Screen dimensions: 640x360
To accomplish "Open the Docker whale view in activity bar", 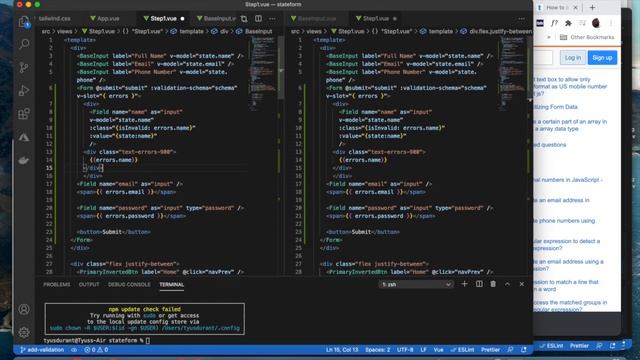I will tap(24, 160).
